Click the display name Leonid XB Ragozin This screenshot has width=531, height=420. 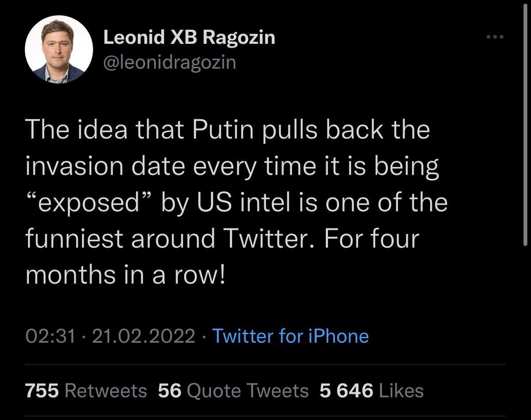[x=189, y=38]
